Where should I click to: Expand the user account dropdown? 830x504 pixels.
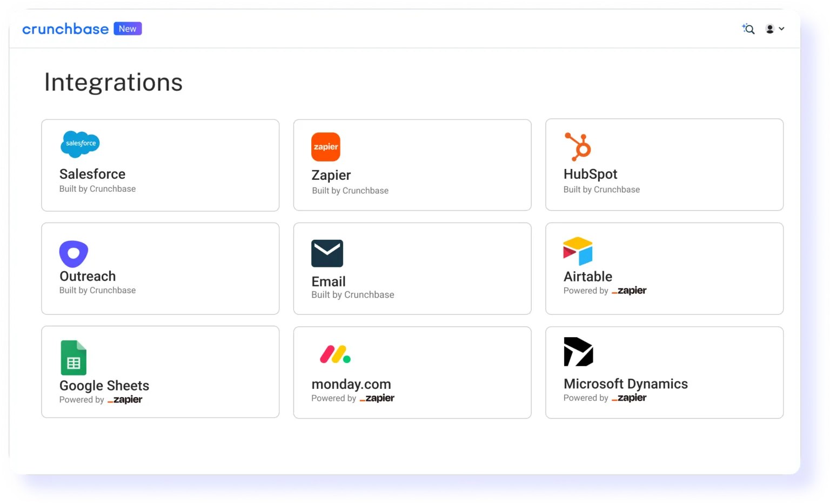(x=775, y=29)
